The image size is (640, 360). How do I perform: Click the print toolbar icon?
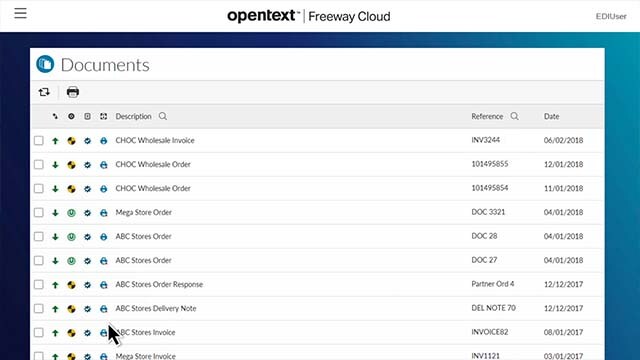point(73,92)
